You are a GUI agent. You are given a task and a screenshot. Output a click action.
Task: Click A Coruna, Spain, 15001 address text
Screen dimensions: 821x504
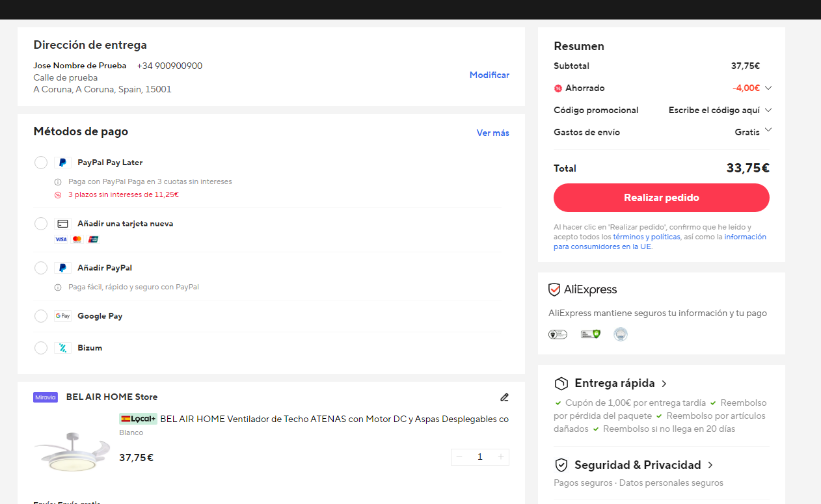[x=103, y=90]
